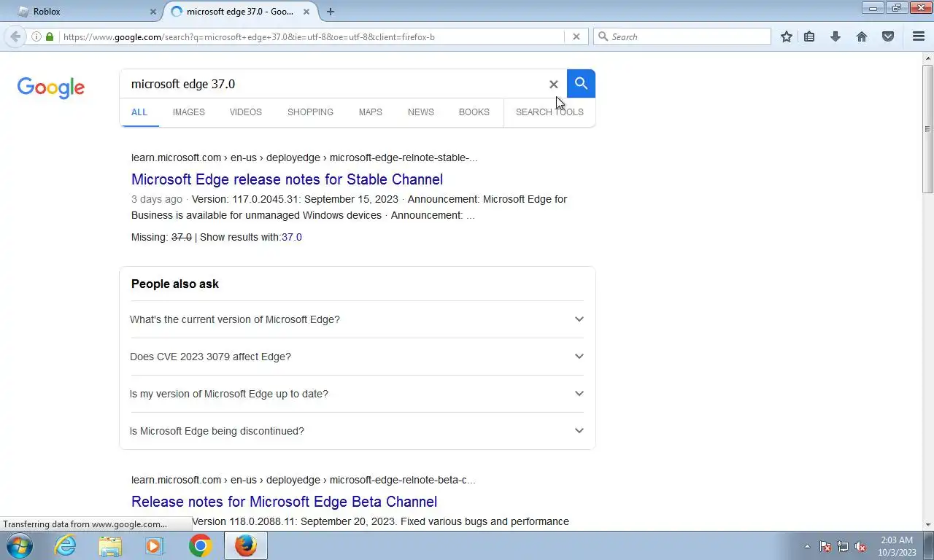This screenshot has height=560, width=934.
Task: Launch Internet Explorer from the taskbar
Action: (x=66, y=545)
